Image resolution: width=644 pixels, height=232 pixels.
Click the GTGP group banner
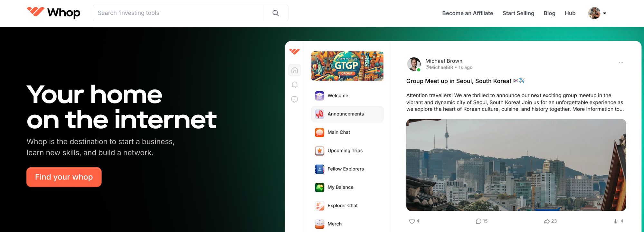[347, 66]
